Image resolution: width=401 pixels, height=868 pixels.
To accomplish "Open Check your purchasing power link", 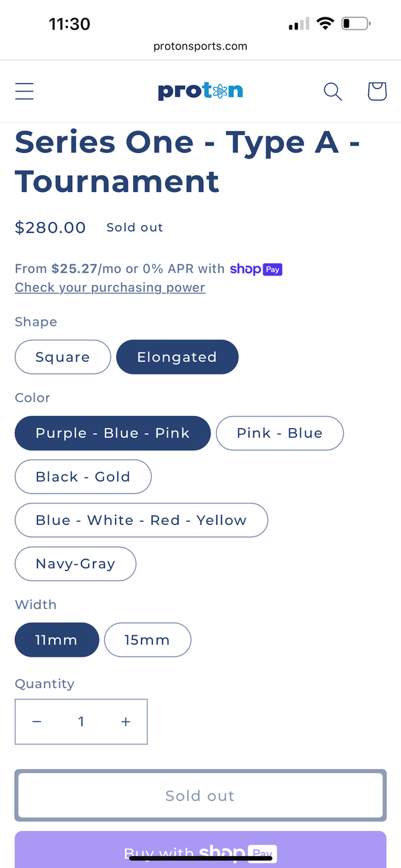I will click(x=110, y=288).
